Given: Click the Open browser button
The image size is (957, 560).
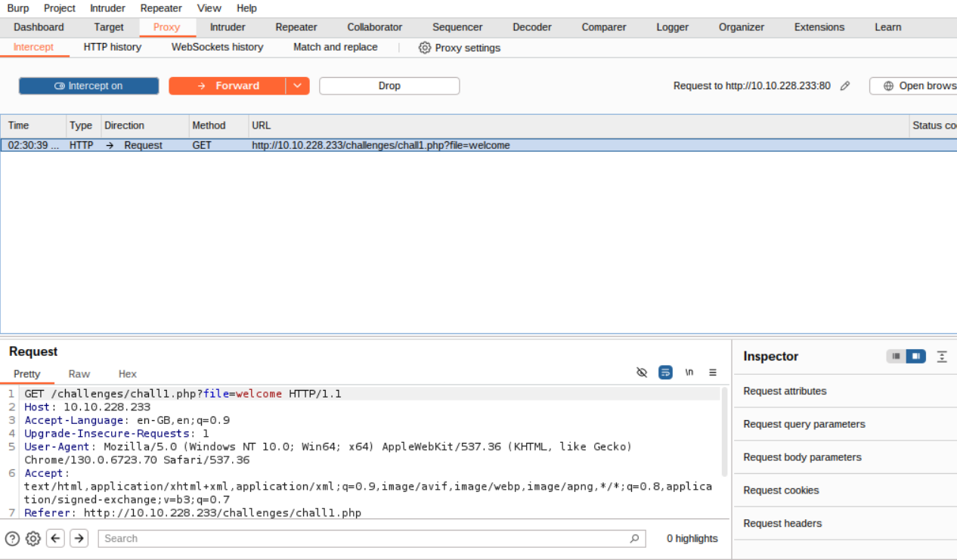Looking at the screenshot, I should [x=913, y=86].
